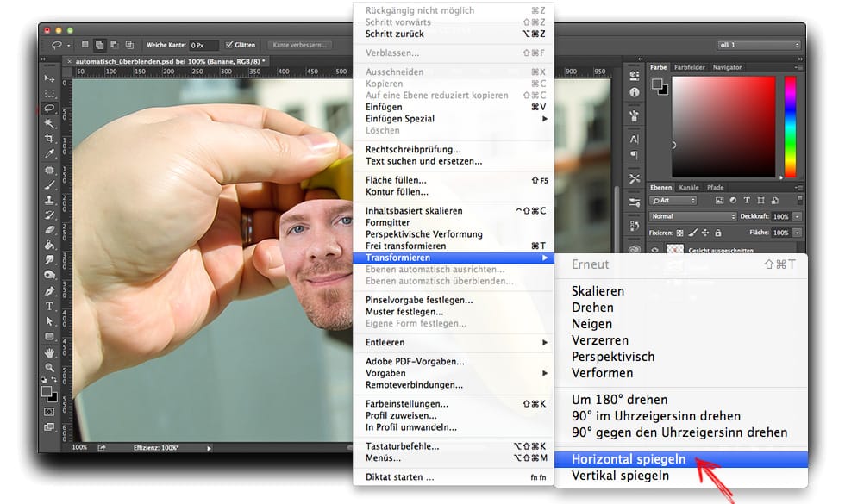The width and height of the screenshot is (845, 504).
Task: Select the Zoom magnifier tool
Action: [49, 368]
